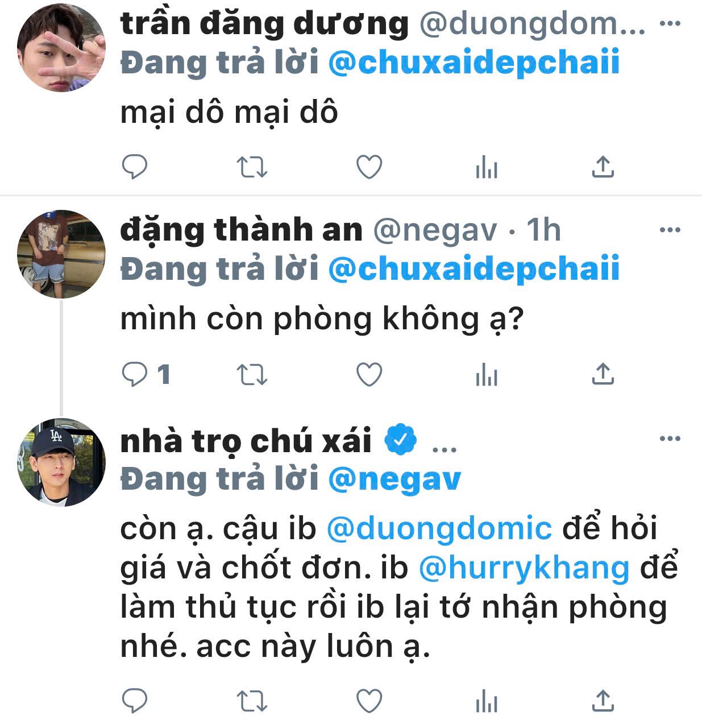Open the @duongdomic mention link
702x728 pixels.
439,528
